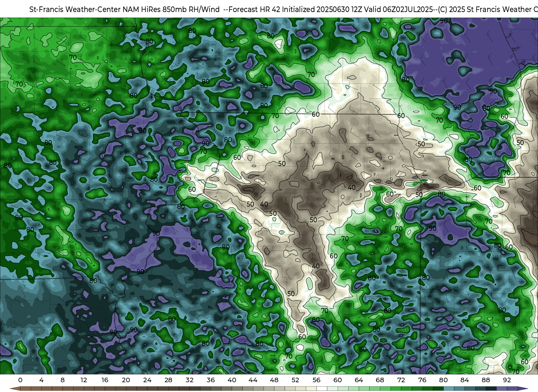The image size is (538, 392).
Task: Click the color scale label '24'
Action: 147,380
